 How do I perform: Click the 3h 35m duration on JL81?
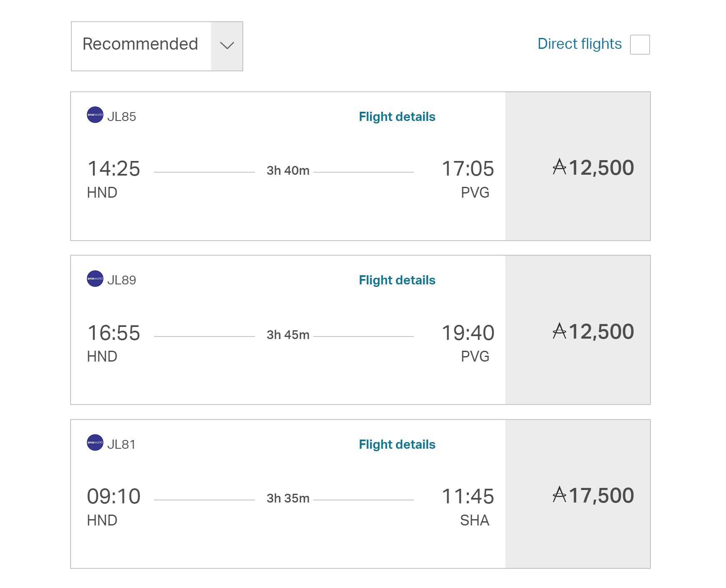click(288, 498)
